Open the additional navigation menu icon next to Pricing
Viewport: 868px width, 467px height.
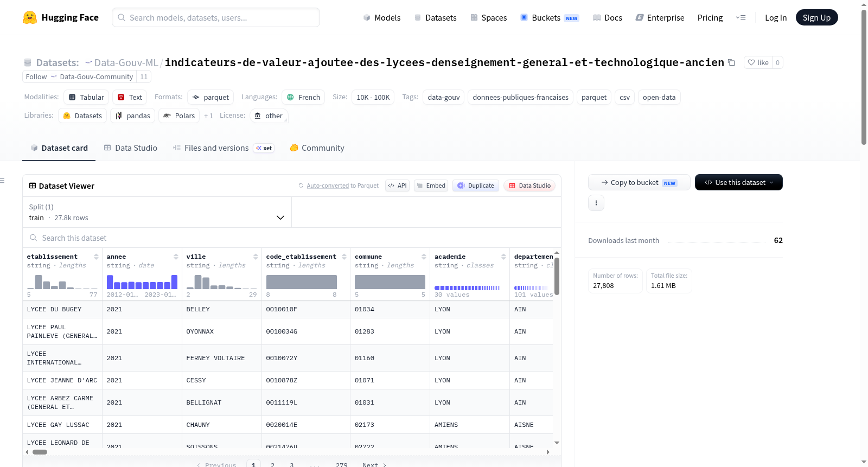(741, 17)
